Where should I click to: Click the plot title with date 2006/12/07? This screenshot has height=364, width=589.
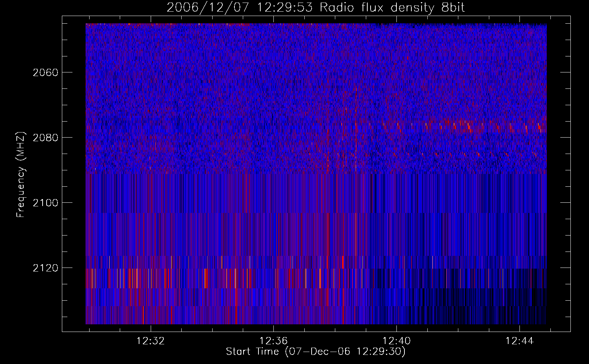(316, 8)
